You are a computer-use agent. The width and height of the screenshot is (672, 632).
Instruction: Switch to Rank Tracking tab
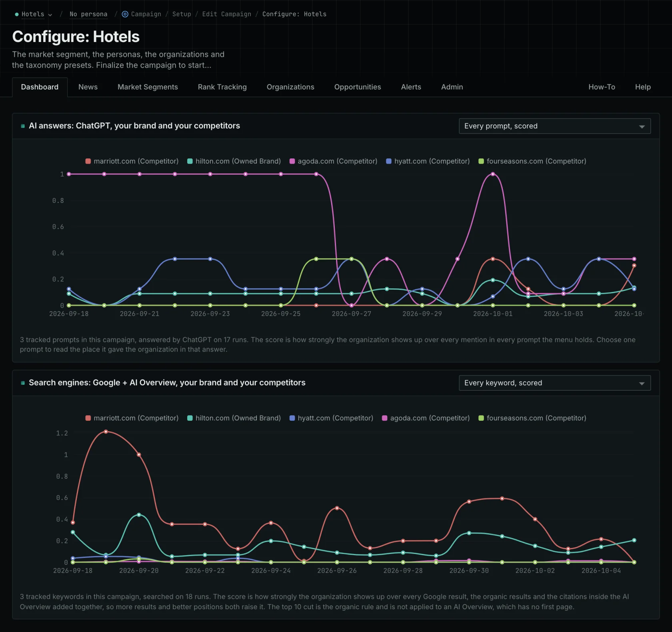[222, 87]
